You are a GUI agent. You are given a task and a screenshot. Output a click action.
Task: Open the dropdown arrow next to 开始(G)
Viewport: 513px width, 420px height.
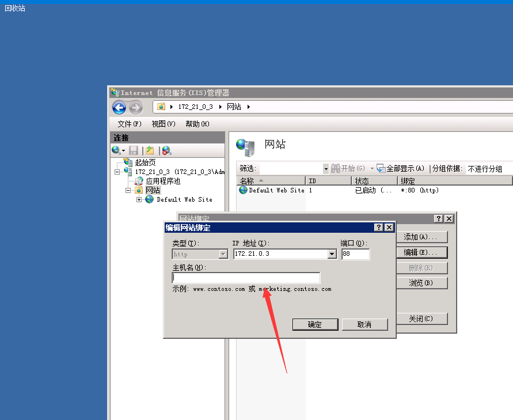click(372, 169)
